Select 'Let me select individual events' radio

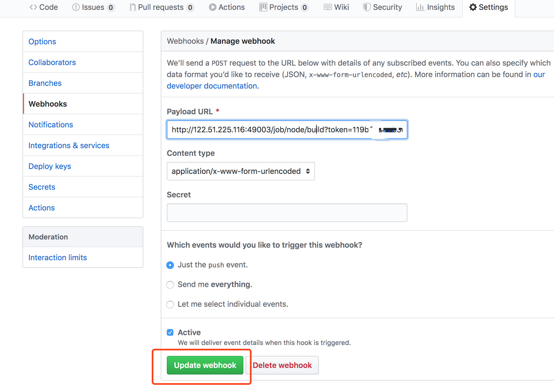pos(170,305)
